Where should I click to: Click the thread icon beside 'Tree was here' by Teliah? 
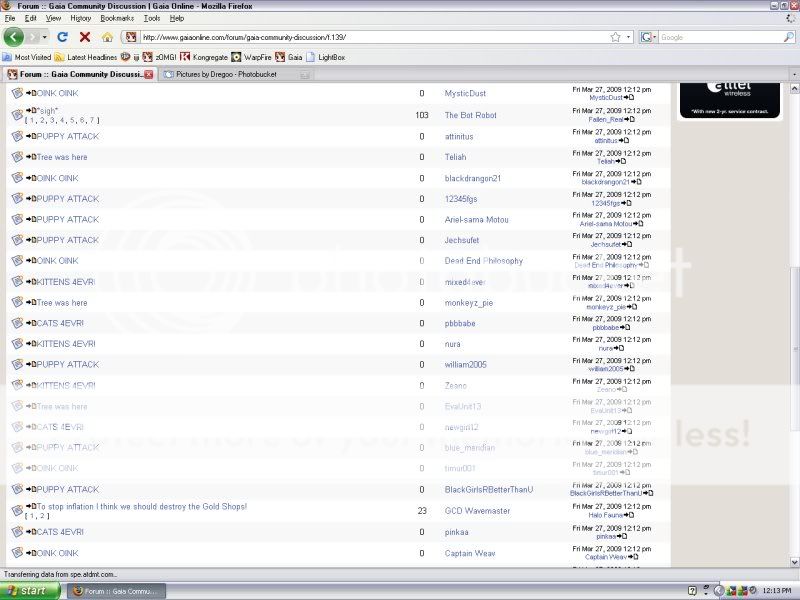click(x=17, y=157)
